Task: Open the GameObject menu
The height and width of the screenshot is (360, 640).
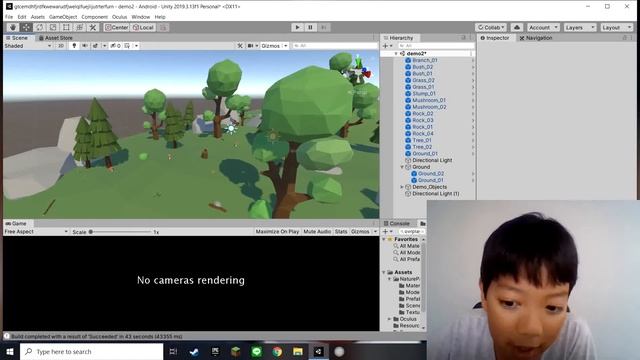Action: point(63,17)
